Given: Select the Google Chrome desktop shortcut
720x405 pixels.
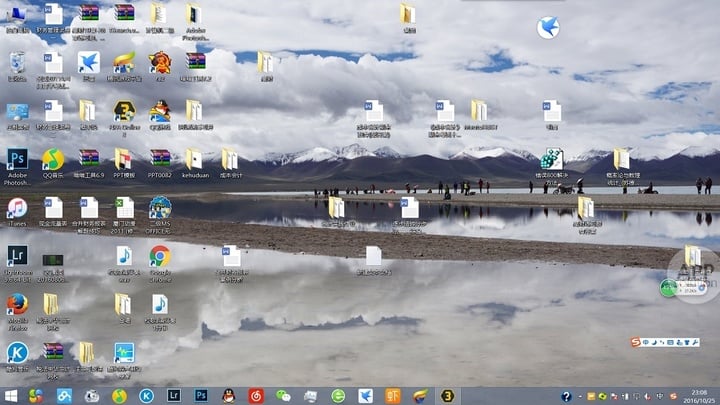Looking at the screenshot, I should pyautogui.click(x=160, y=264).
